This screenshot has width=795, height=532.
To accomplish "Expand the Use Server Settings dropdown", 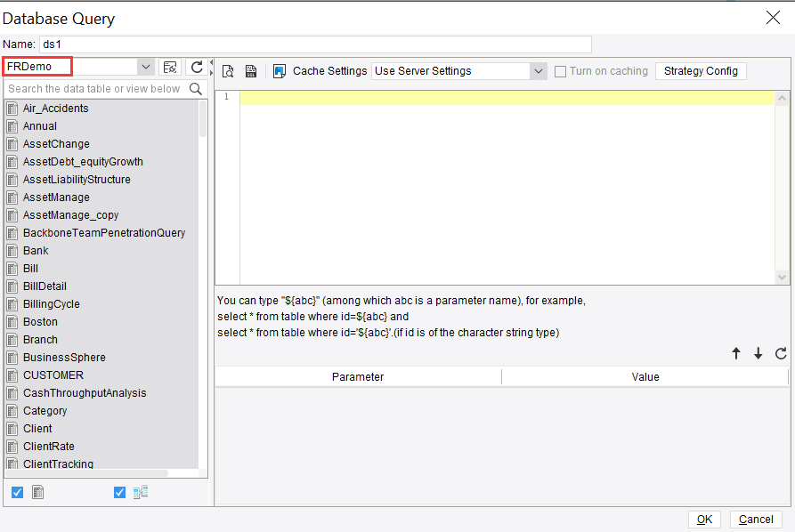I will 539,71.
